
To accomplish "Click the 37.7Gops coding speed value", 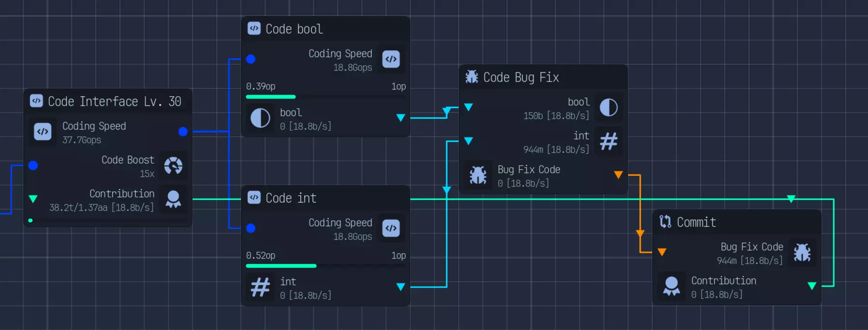I will point(82,140).
